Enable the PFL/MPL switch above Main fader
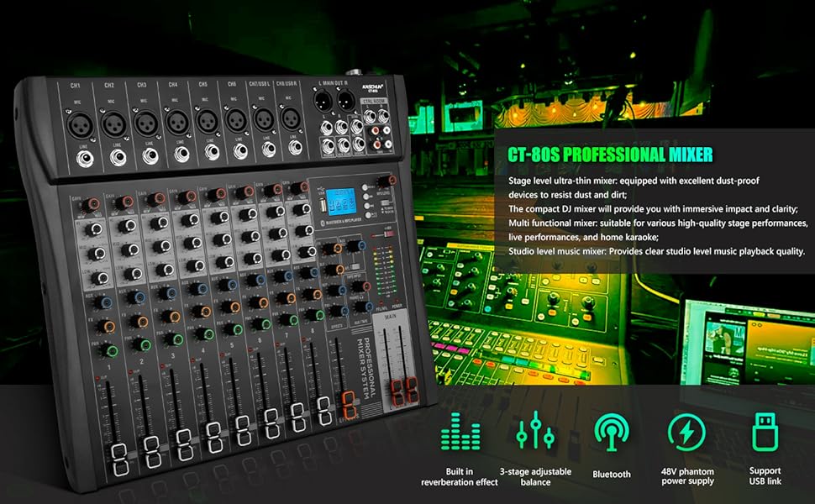Image resolution: width=815 pixels, height=504 pixels. [381, 302]
